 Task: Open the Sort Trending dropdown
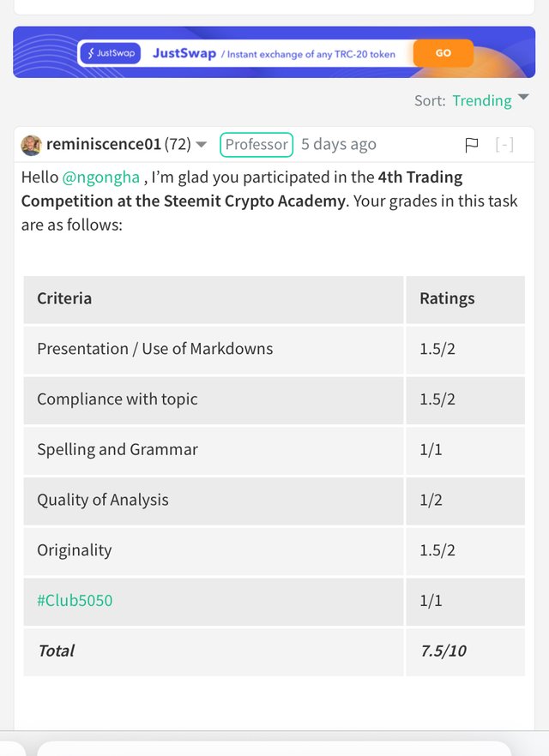tap(482, 100)
